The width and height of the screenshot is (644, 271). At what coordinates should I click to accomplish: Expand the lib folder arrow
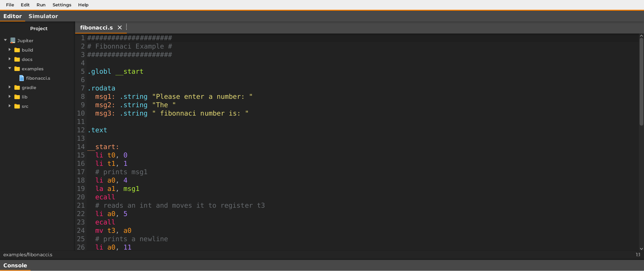coord(10,96)
